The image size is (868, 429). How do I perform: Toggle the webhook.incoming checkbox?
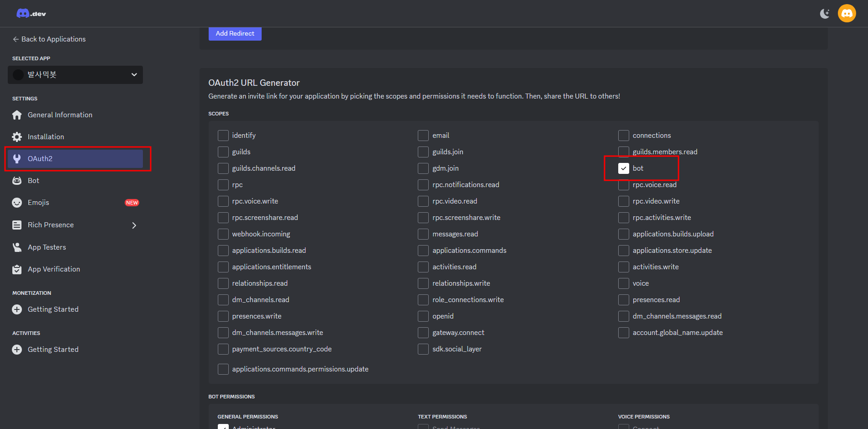pyautogui.click(x=223, y=234)
